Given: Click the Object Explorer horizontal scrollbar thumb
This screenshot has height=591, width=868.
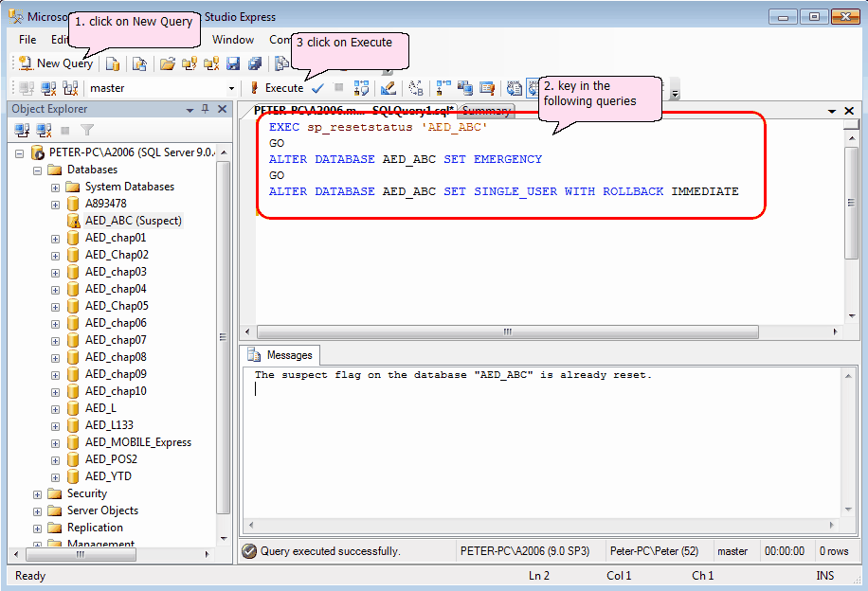Looking at the screenshot, I should coord(81,554).
